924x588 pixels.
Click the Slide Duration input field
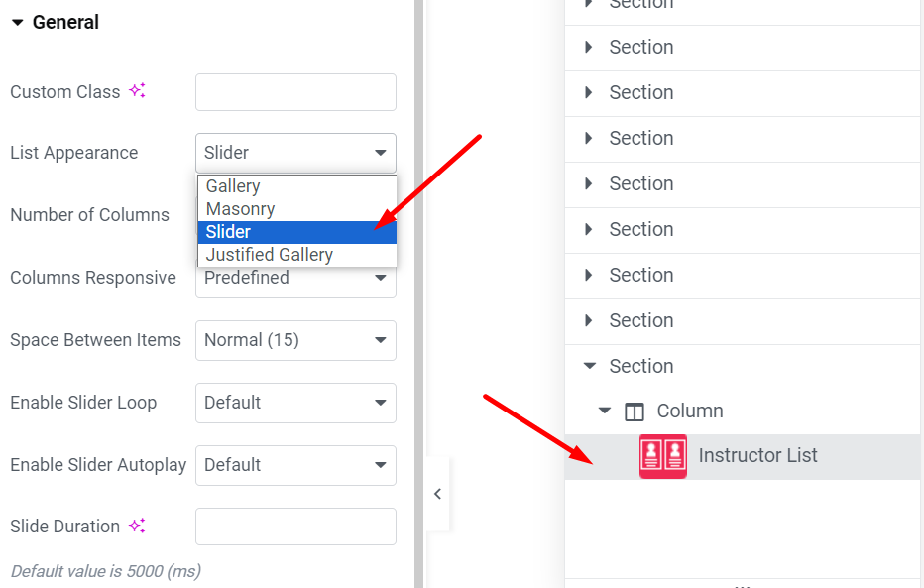[295, 527]
